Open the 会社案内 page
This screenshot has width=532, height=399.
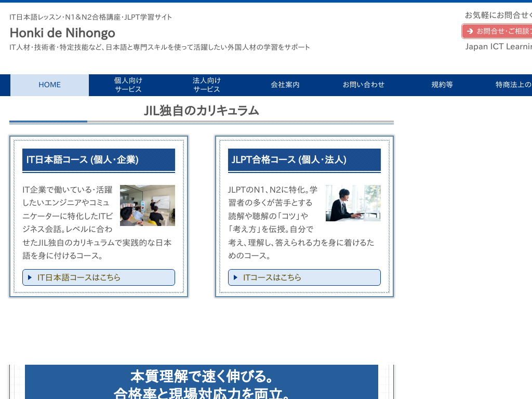pyautogui.click(x=285, y=85)
